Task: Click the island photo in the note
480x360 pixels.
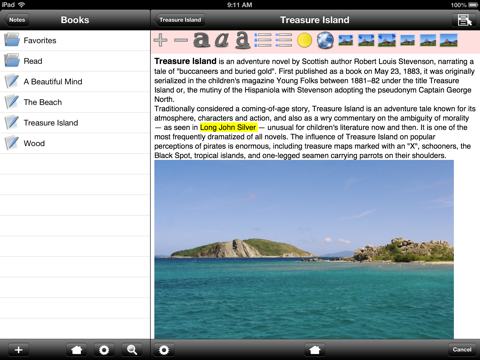Action: tap(304, 249)
